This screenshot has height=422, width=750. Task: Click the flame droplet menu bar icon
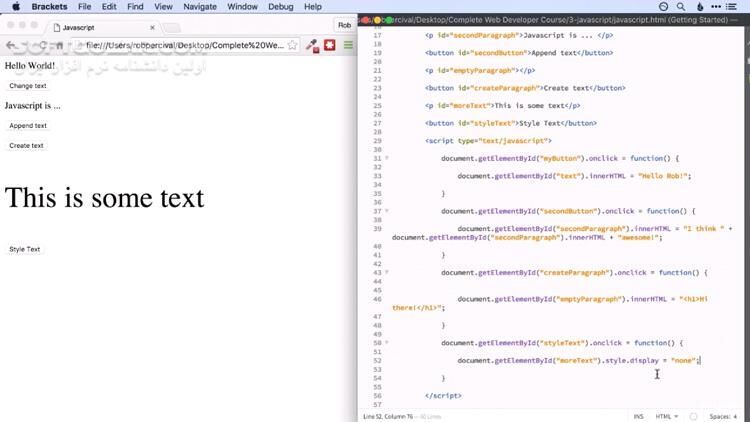[x=700, y=7]
